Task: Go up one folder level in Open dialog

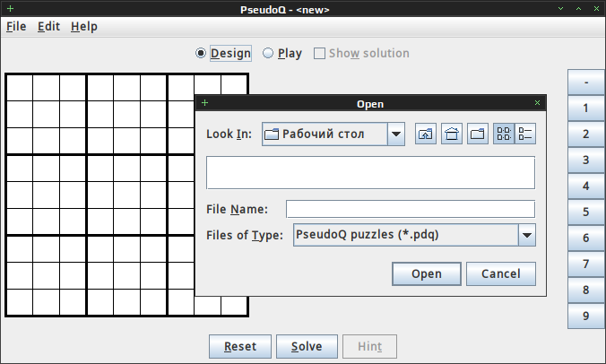Action: 426,134
